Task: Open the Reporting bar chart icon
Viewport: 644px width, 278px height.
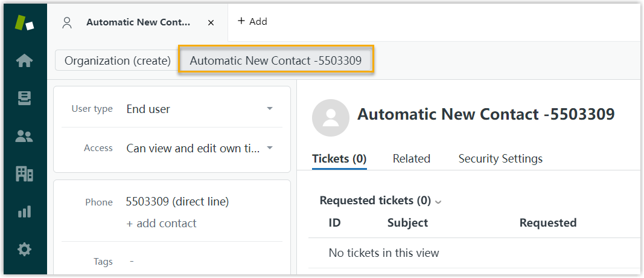Action: pos(24,212)
